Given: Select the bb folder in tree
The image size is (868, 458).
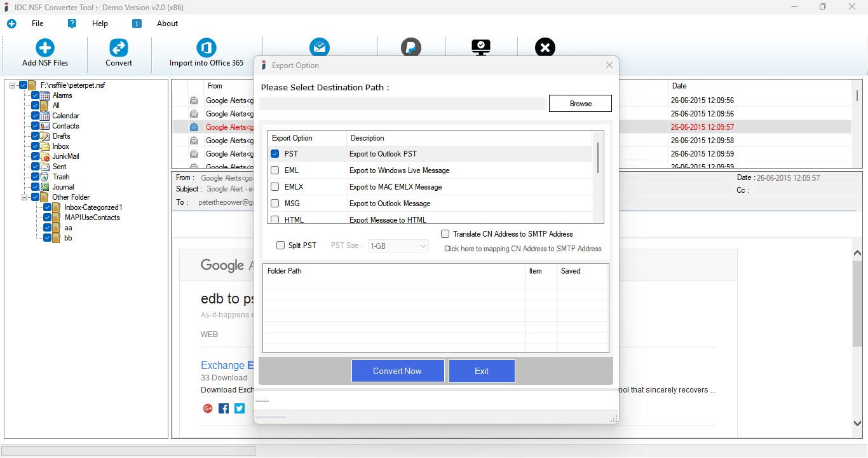Looking at the screenshot, I should [68, 238].
